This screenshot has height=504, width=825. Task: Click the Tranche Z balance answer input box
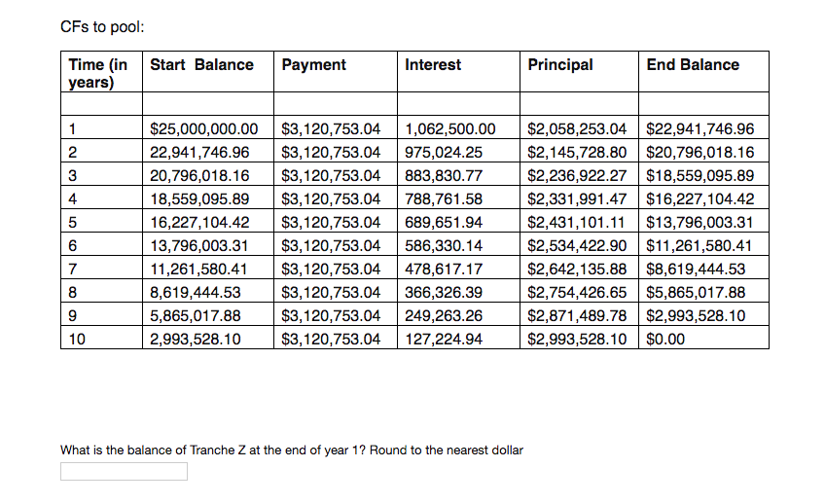coord(124,472)
